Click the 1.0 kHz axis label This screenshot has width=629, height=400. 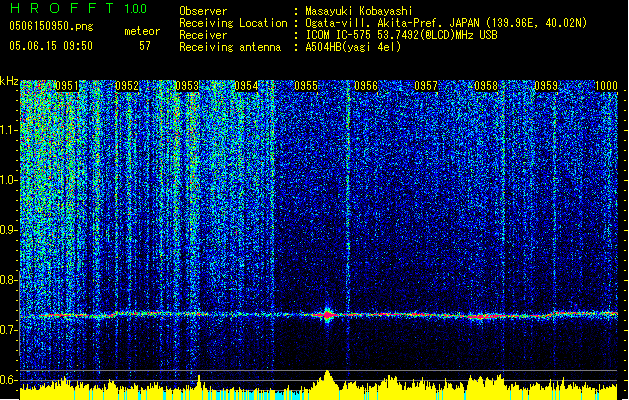tap(9, 180)
